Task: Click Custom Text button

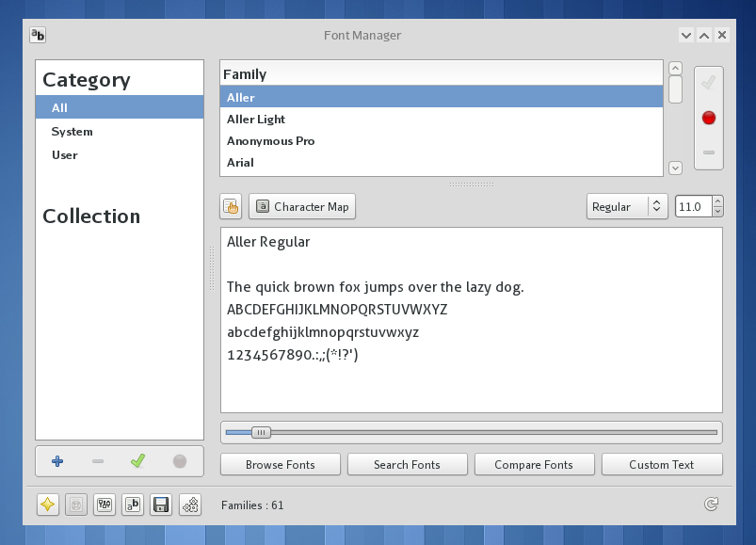Action: (662, 465)
